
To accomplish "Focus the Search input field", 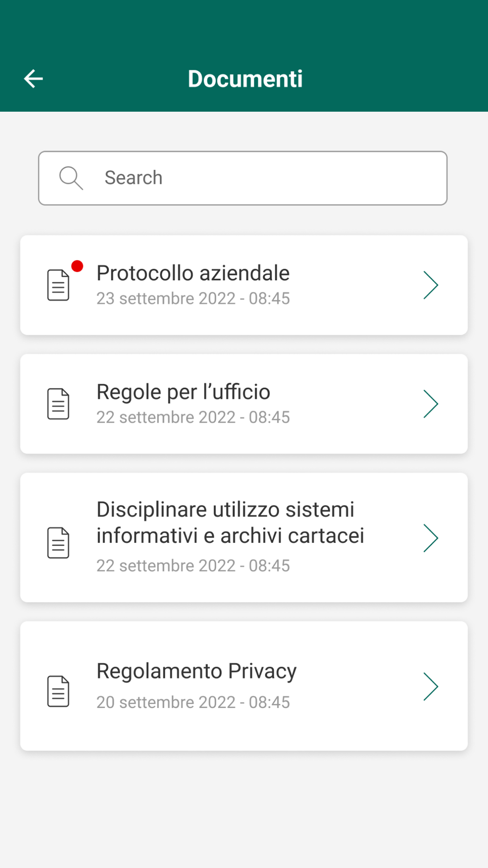I will (x=264, y=178).
